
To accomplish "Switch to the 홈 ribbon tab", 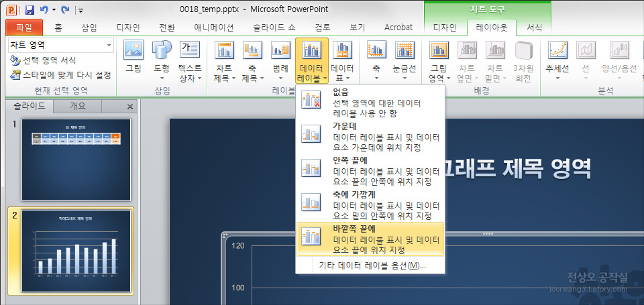I will pyautogui.click(x=59, y=27).
